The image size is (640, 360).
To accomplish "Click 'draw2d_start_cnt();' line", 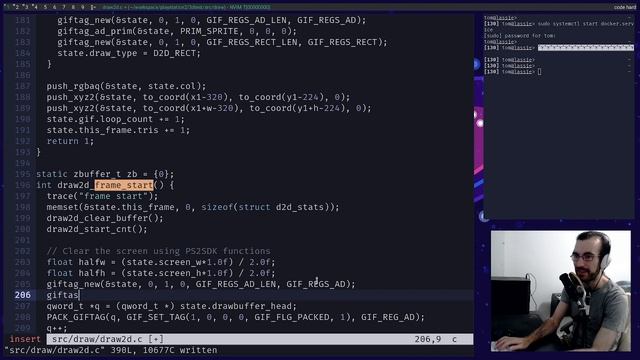I will (97, 229).
